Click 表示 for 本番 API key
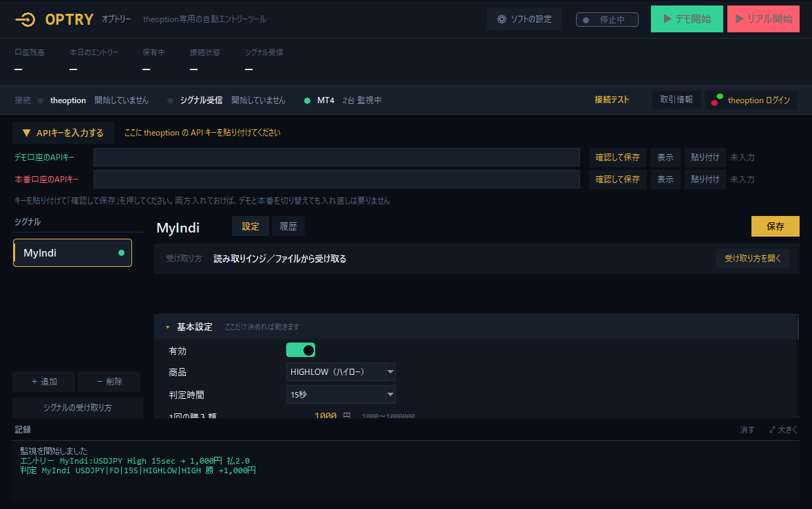812x509 pixels. [x=665, y=179]
